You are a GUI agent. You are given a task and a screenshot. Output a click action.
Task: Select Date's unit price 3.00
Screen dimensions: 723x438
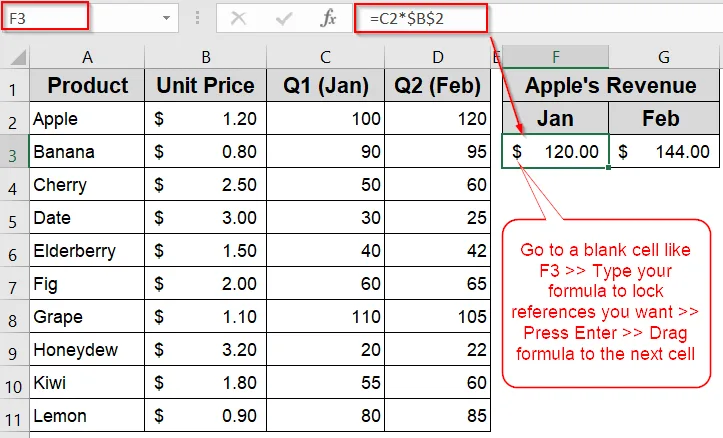206,218
